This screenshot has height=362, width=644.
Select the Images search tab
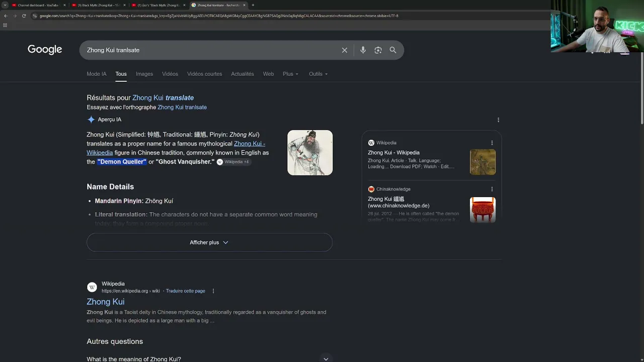click(x=144, y=74)
